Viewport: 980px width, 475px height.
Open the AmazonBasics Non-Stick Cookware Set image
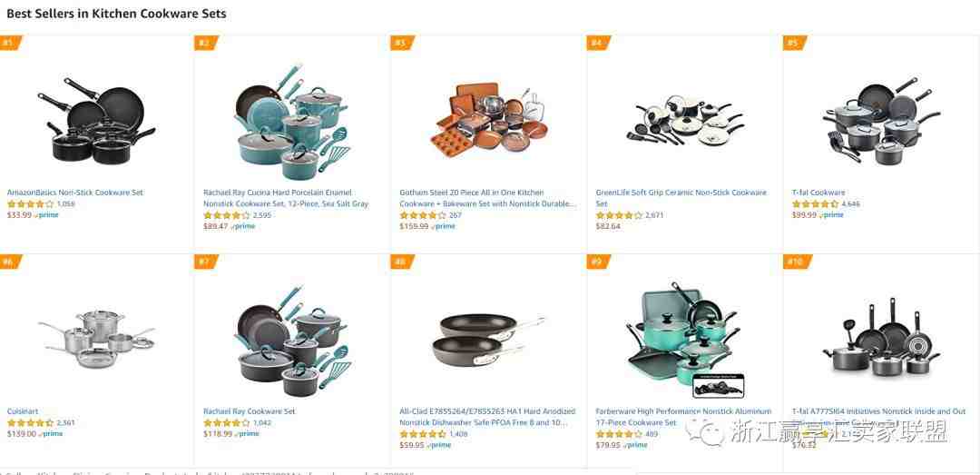(x=97, y=121)
